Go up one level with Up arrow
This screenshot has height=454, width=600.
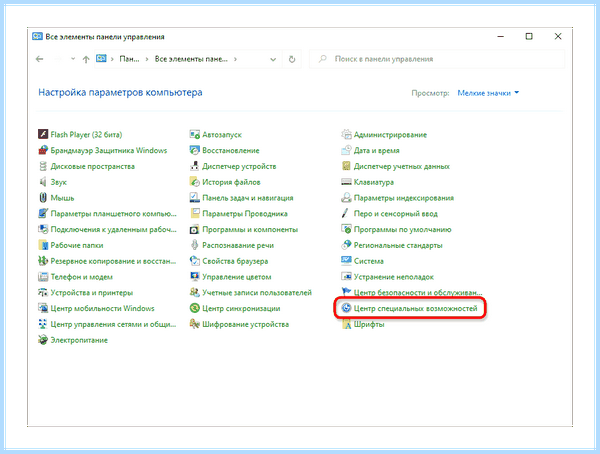[86, 59]
